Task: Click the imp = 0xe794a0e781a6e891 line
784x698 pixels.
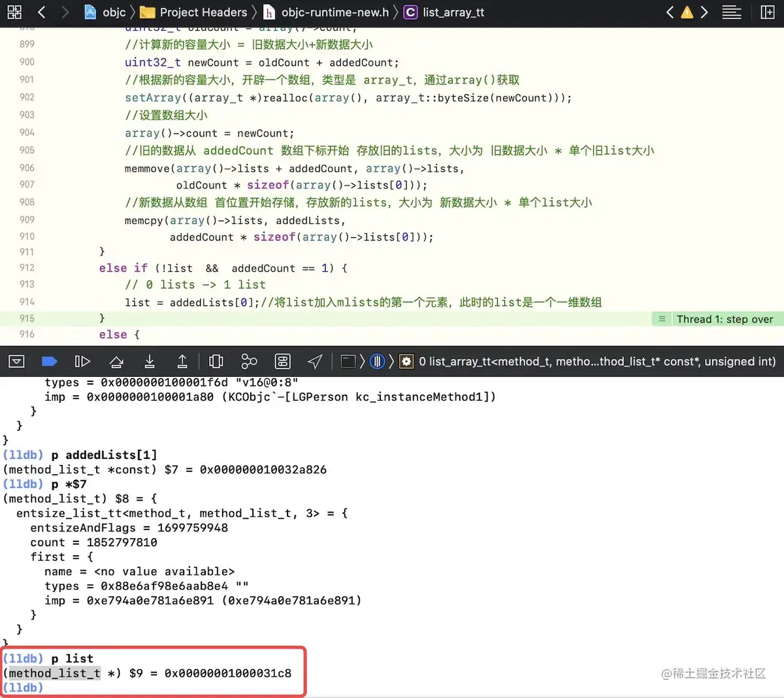Action: [203, 601]
